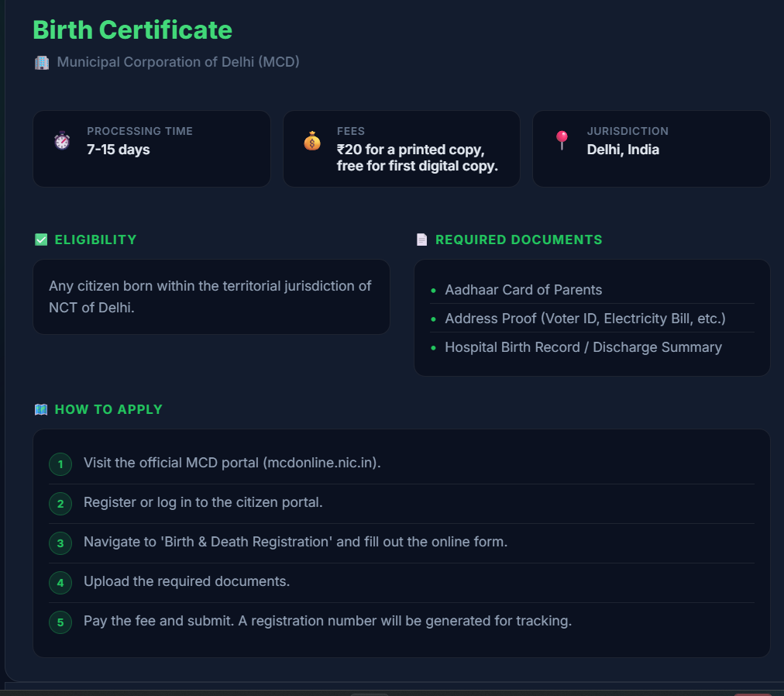Click the red pin icon beside Jurisdiction

562,140
